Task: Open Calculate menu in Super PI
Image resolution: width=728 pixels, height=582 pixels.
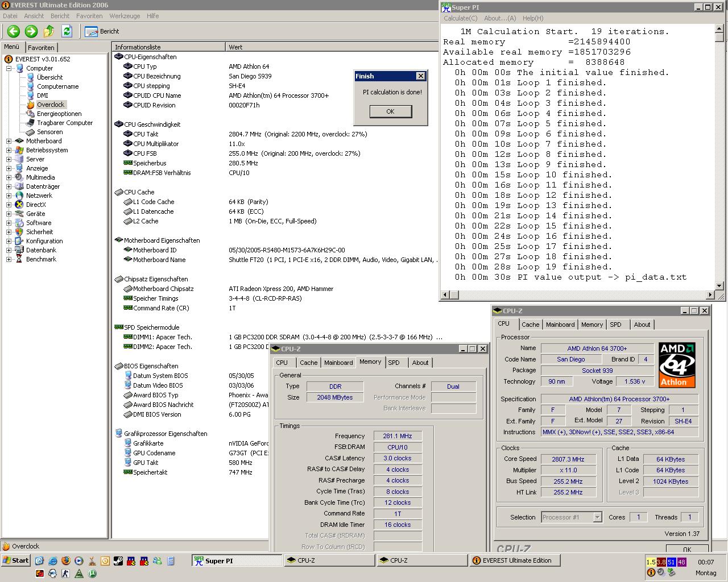Action: click(x=460, y=18)
